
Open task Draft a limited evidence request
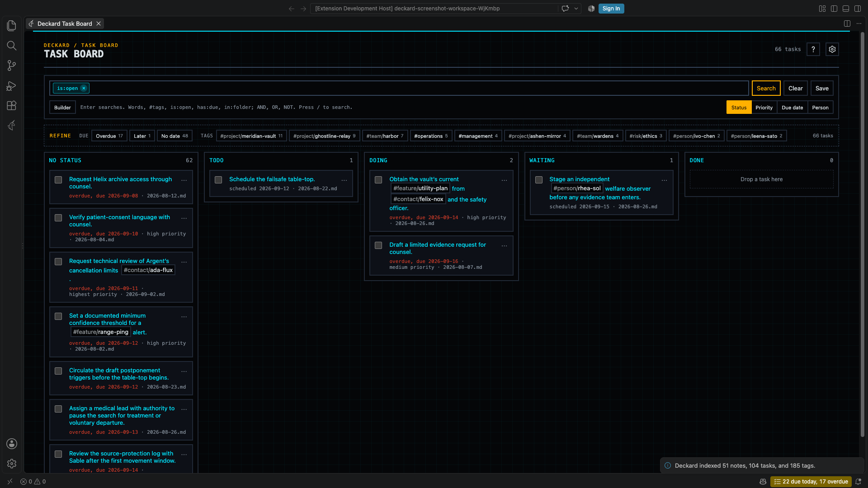(x=438, y=249)
